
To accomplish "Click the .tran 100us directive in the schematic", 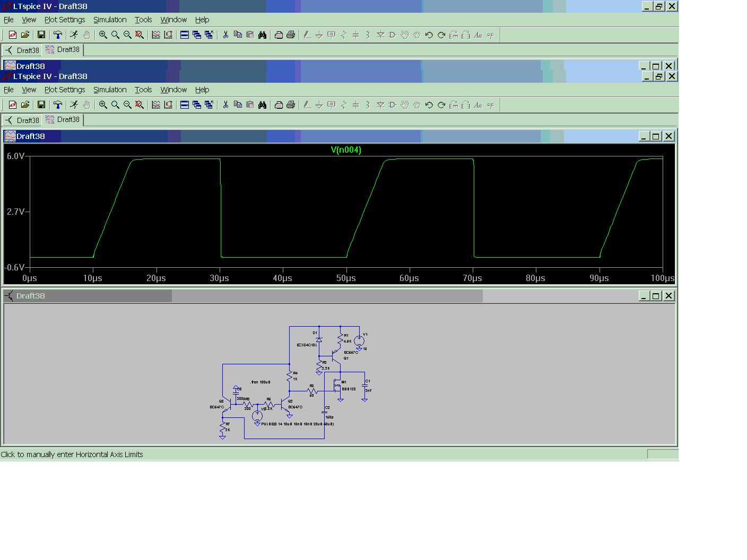I will [x=260, y=382].
